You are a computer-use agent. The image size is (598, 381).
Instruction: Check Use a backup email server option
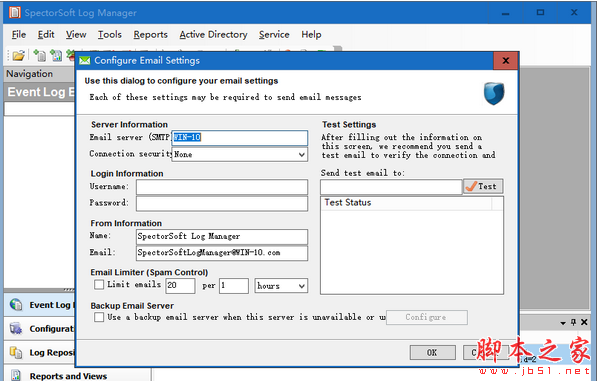[99, 317]
